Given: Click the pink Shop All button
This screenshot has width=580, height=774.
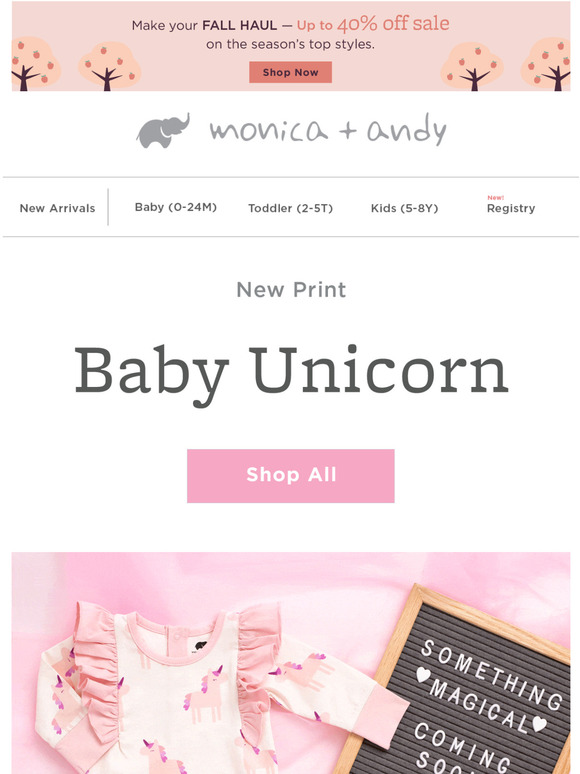Looking at the screenshot, I should pyautogui.click(x=291, y=476).
